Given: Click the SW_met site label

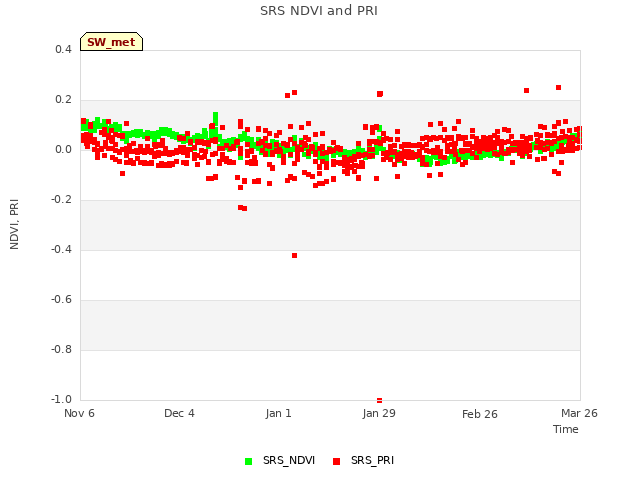Looking at the screenshot, I should coord(111,42).
